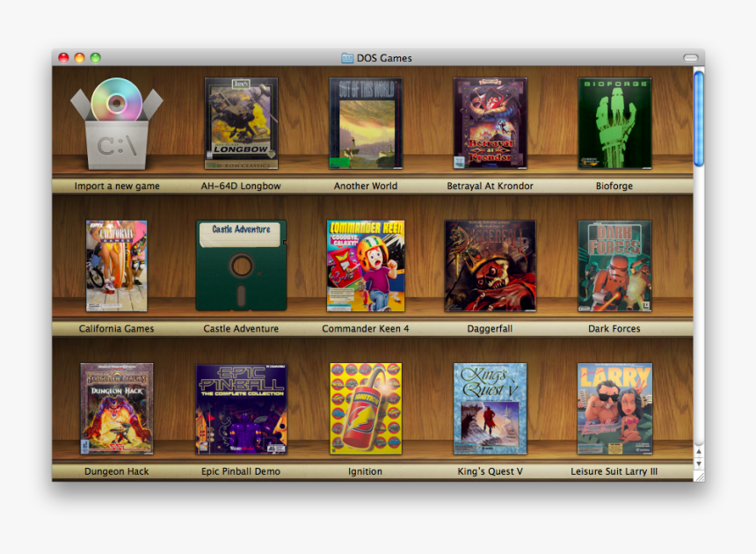Image resolution: width=756 pixels, height=554 pixels.
Task: Select the Bioforge game cover
Action: pos(614,123)
